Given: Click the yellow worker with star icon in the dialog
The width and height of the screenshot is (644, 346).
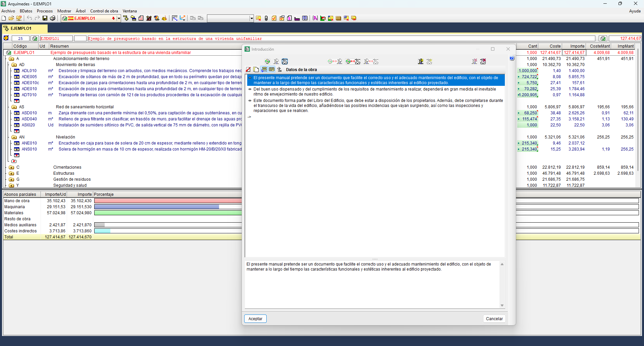Looking at the screenshot, I should click(x=421, y=61).
